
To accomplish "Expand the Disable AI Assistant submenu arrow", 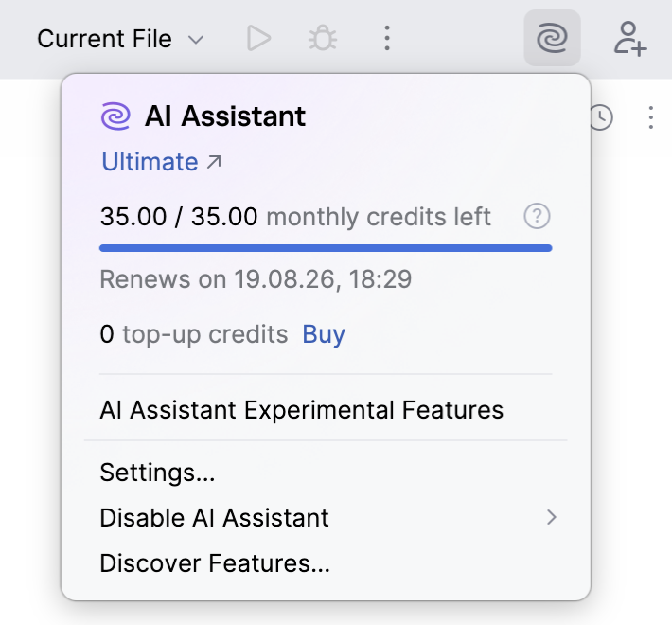I will 552,517.
